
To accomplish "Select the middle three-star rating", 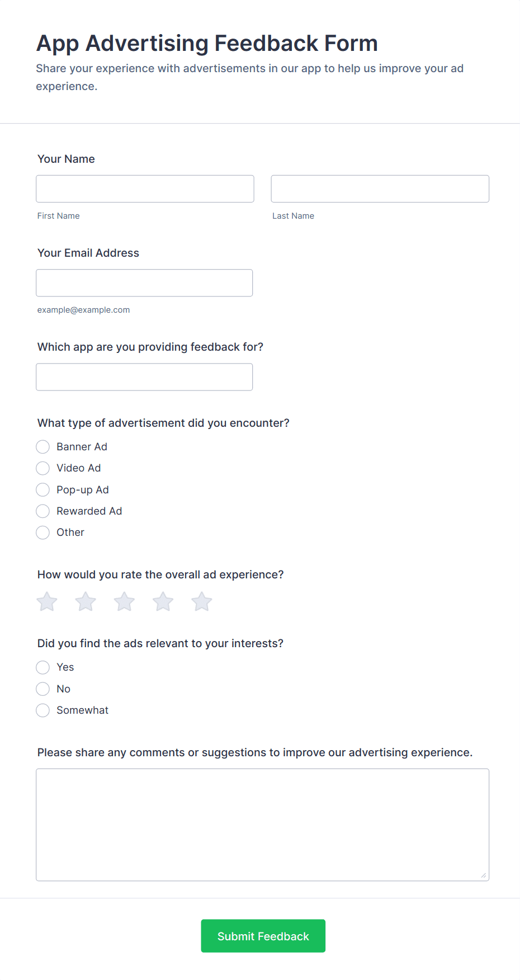I will tap(124, 601).
